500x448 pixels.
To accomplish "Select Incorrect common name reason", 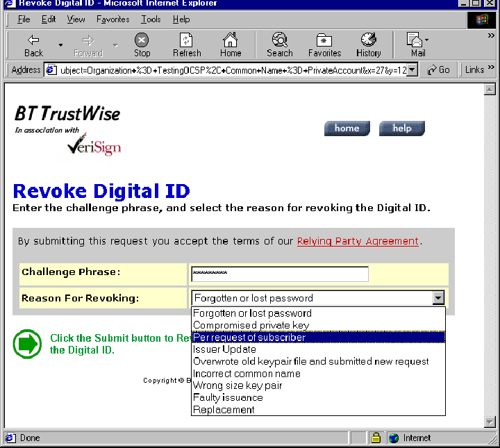I will pyautogui.click(x=318, y=374).
